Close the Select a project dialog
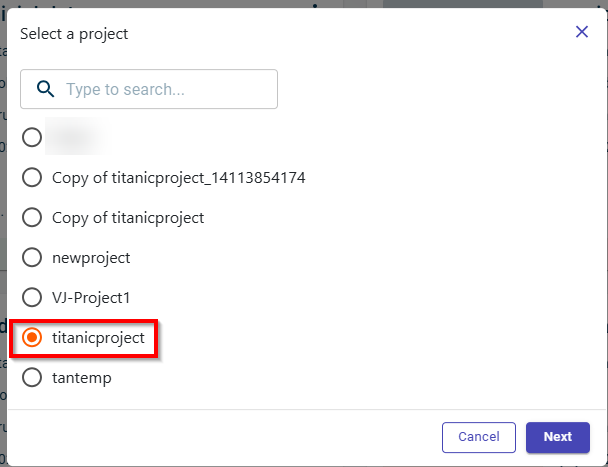Image resolution: width=608 pixels, height=467 pixels. pyautogui.click(x=582, y=32)
